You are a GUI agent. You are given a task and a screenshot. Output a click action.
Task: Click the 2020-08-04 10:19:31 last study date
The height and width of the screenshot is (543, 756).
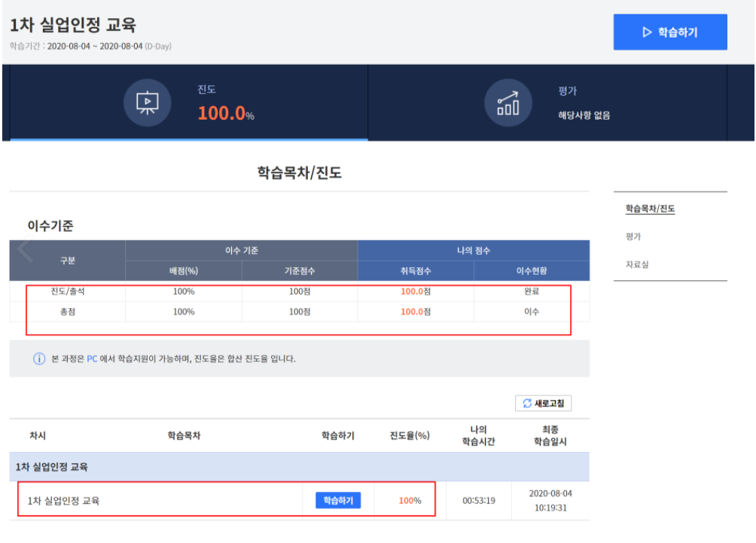coord(550,501)
